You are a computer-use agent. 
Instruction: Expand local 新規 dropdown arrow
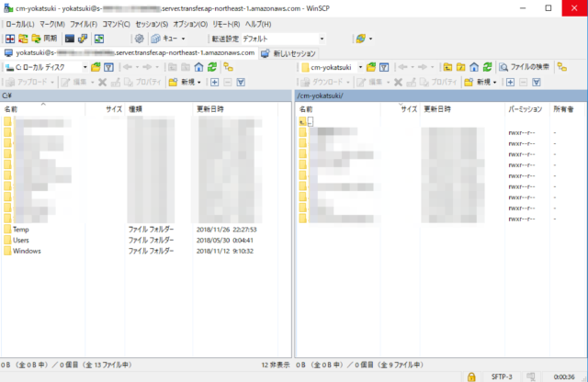(199, 82)
